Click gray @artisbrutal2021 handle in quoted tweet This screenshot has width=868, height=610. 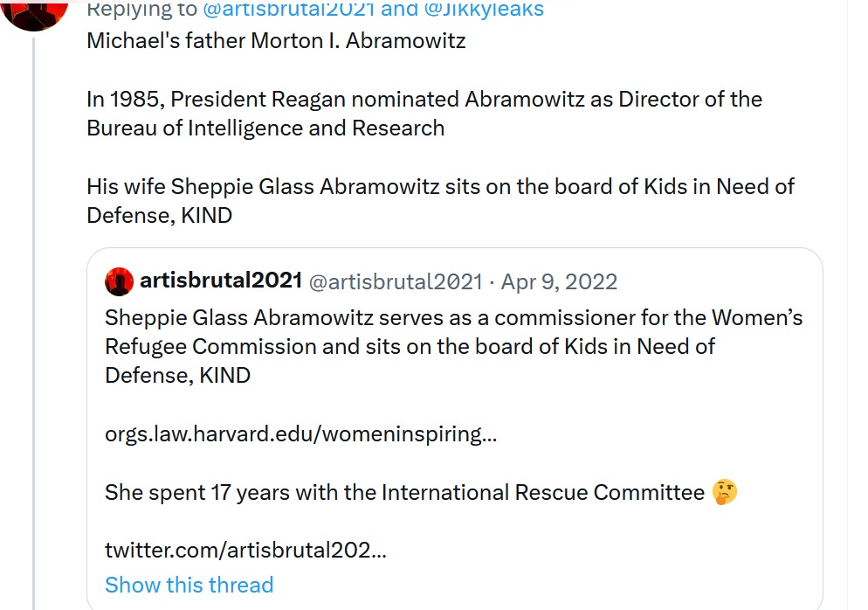pyautogui.click(x=396, y=281)
